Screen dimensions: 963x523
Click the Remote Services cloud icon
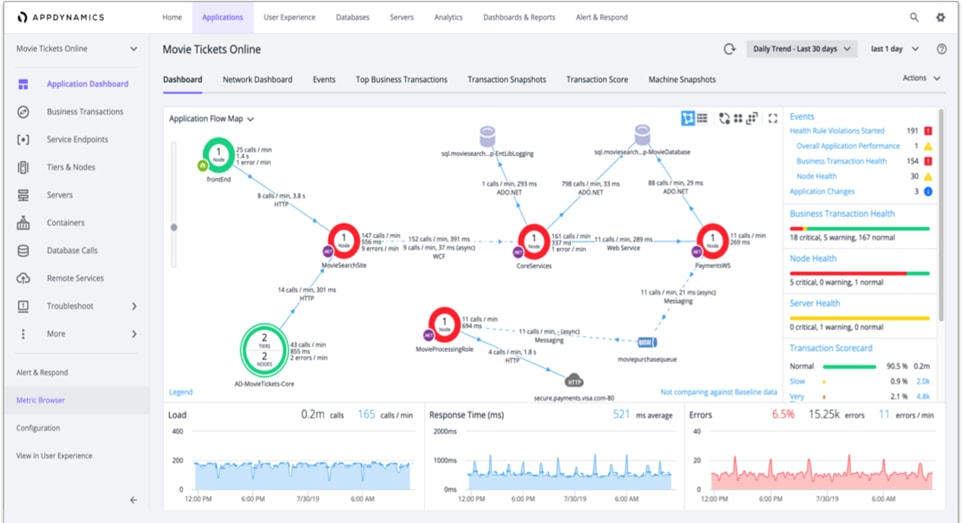coord(23,278)
